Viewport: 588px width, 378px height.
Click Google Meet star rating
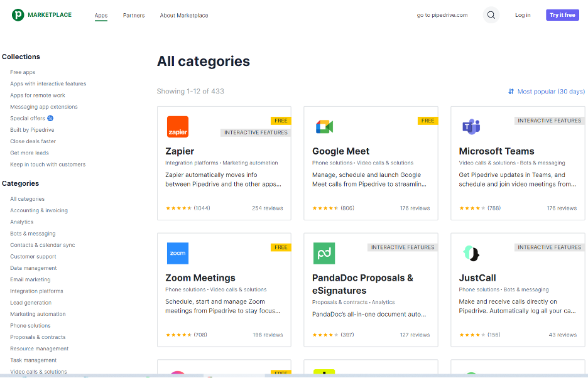click(x=325, y=208)
